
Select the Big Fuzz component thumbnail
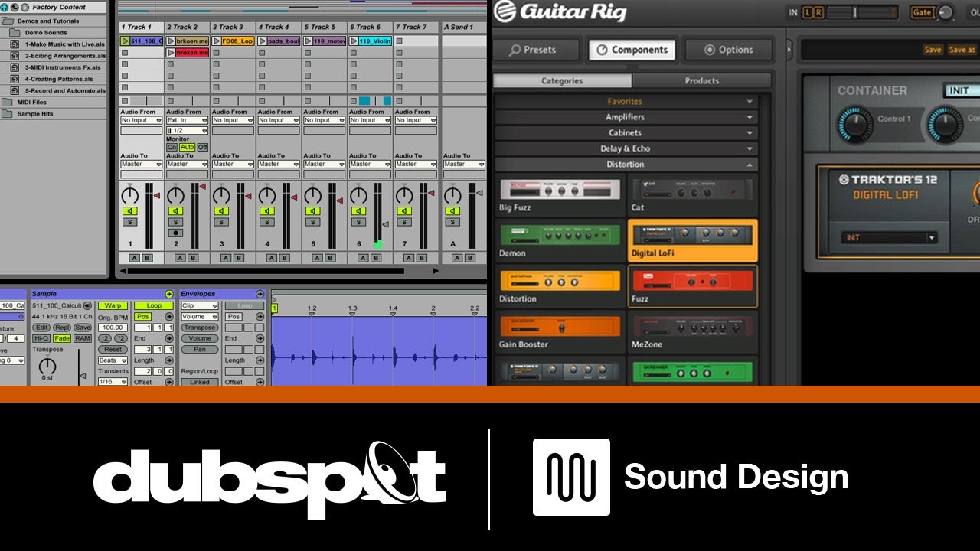(560, 190)
